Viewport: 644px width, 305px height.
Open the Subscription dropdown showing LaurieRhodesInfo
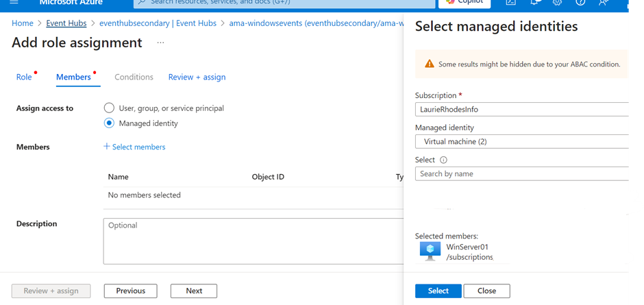521,110
